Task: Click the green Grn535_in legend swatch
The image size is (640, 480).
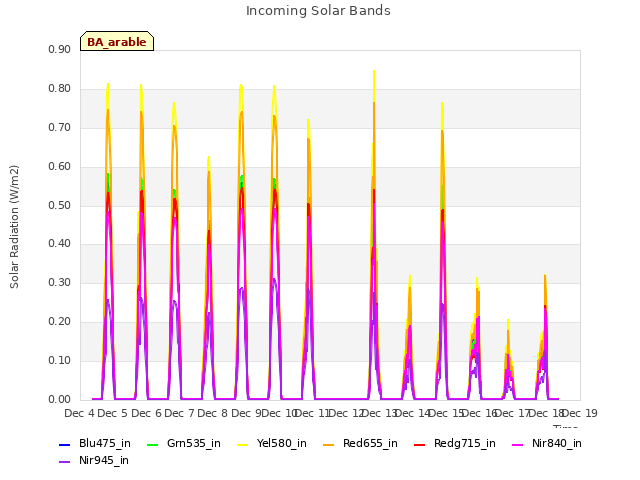Action: click(152, 444)
